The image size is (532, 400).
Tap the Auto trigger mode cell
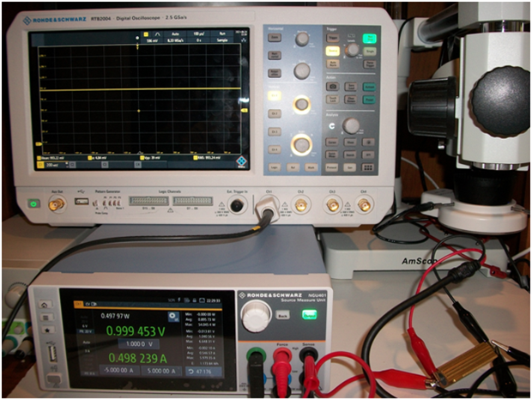[x=175, y=34]
